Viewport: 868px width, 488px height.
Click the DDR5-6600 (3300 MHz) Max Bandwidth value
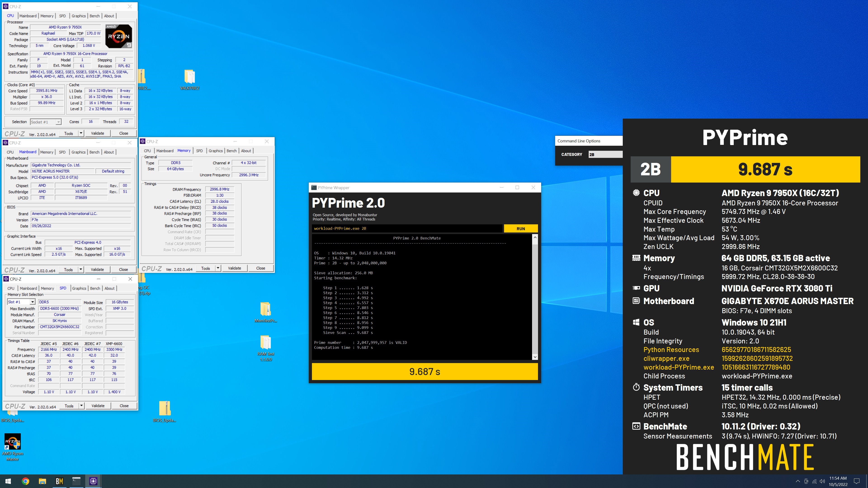(59, 308)
